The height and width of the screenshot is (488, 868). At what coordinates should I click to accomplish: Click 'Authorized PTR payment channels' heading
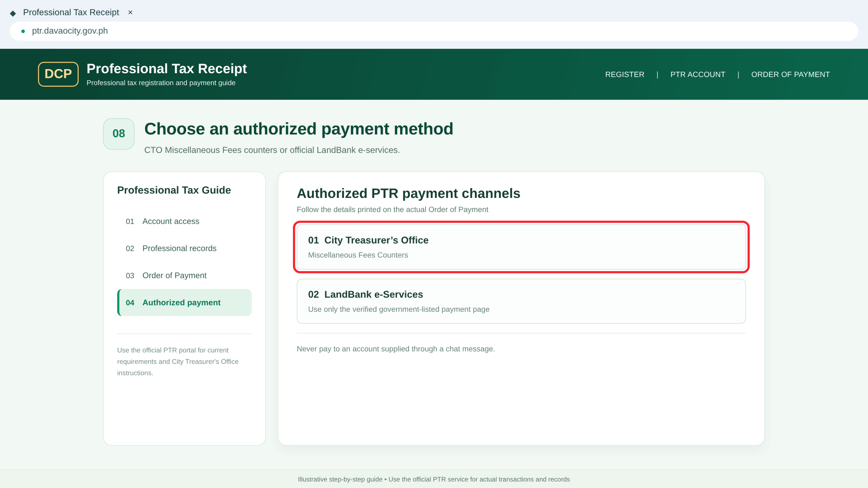(408, 194)
